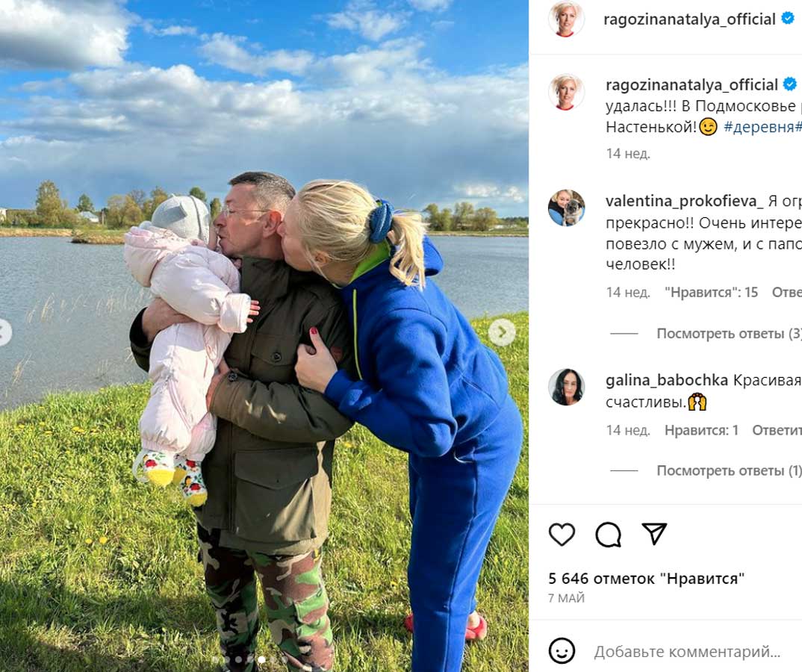Reply to galina_babochka comment
The image size is (802, 672).
(776, 431)
